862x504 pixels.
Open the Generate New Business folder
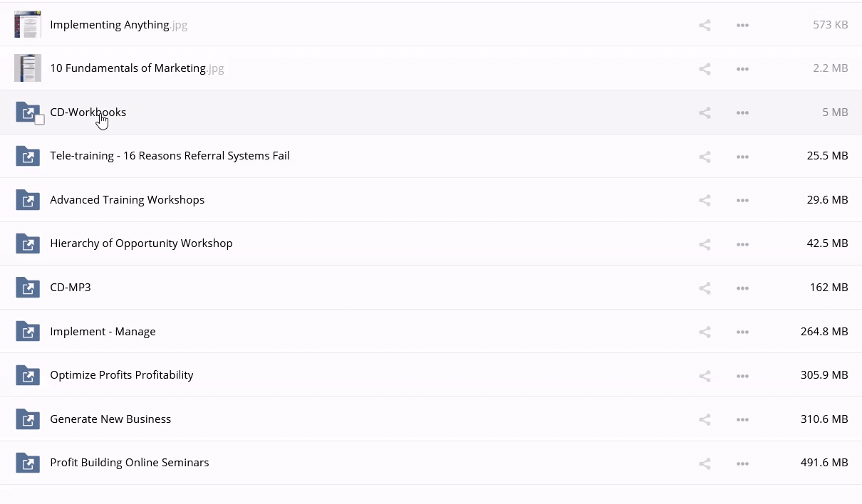[110, 419]
